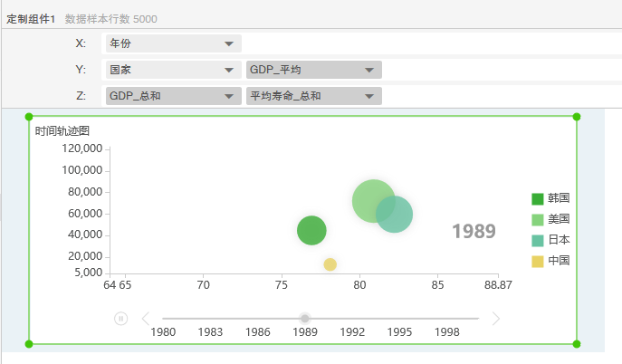Pause the timeline animation playback
Viewport: 622px width, 364px height.
coord(121,319)
